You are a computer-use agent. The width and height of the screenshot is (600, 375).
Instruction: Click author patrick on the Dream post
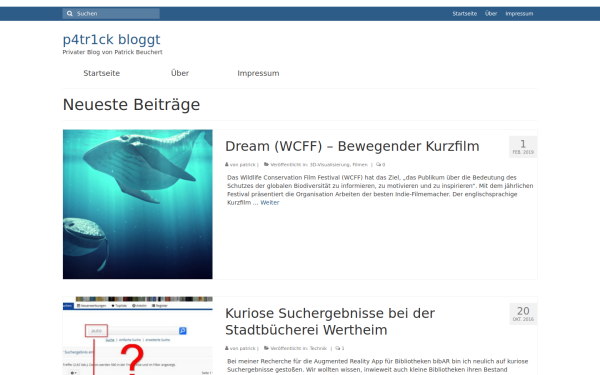click(247, 165)
